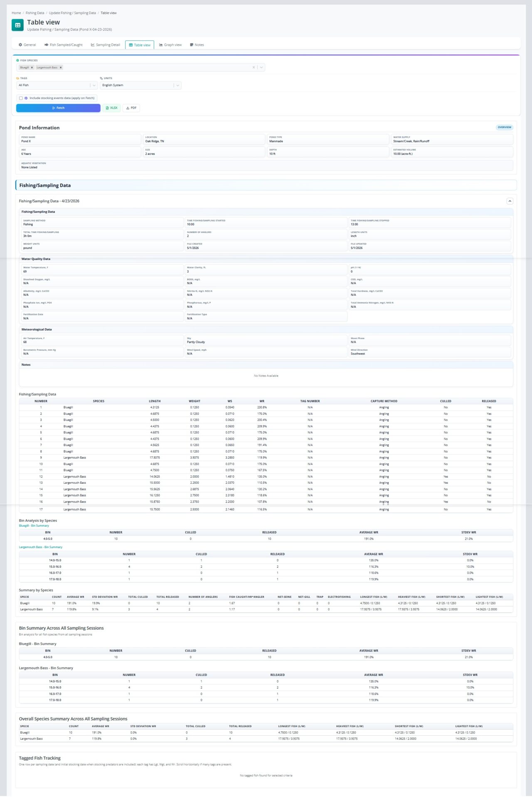Open Update Fishing / Sampling Data breadcrumb
The image size is (532, 797).
[72, 13]
